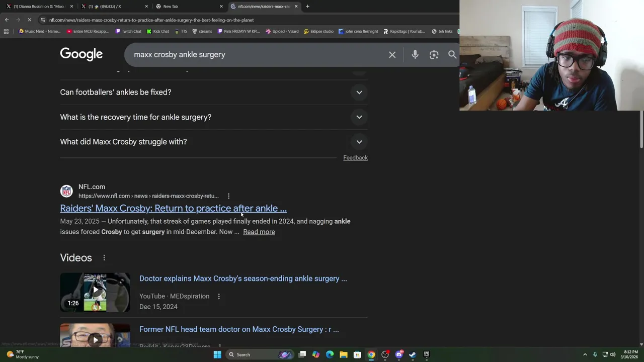Screen dimensions: 644x362
Task: Open Steam from taskbar
Action: click(x=413, y=354)
